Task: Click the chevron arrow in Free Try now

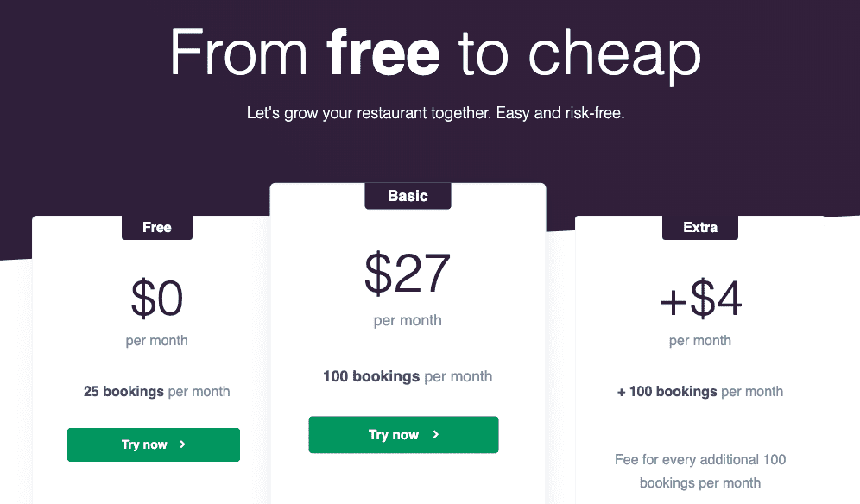Action: (183, 444)
